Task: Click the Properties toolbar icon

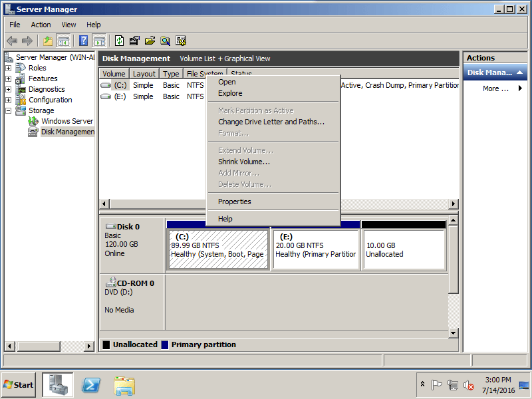Action: (134, 41)
